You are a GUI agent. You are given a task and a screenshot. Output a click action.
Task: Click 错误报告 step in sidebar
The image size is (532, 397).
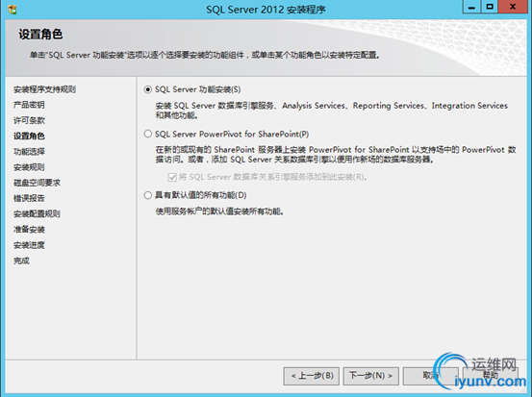pos(29,199)
